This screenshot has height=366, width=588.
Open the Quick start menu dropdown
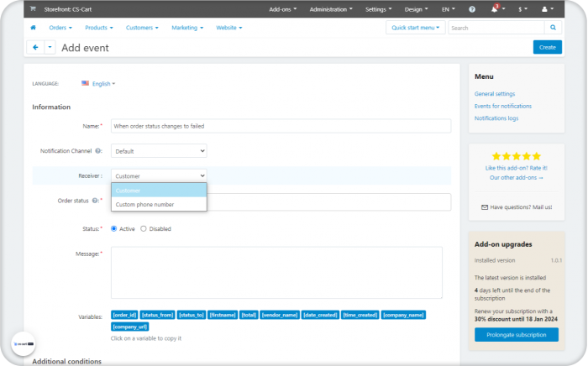[416, 28]
